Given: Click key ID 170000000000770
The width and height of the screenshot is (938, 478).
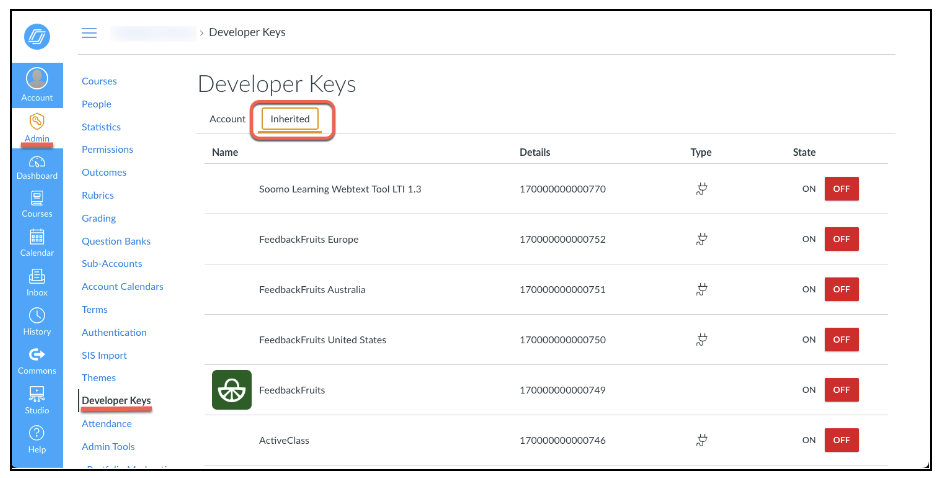Looking at the screenshot, I should [x=562, y=189].
